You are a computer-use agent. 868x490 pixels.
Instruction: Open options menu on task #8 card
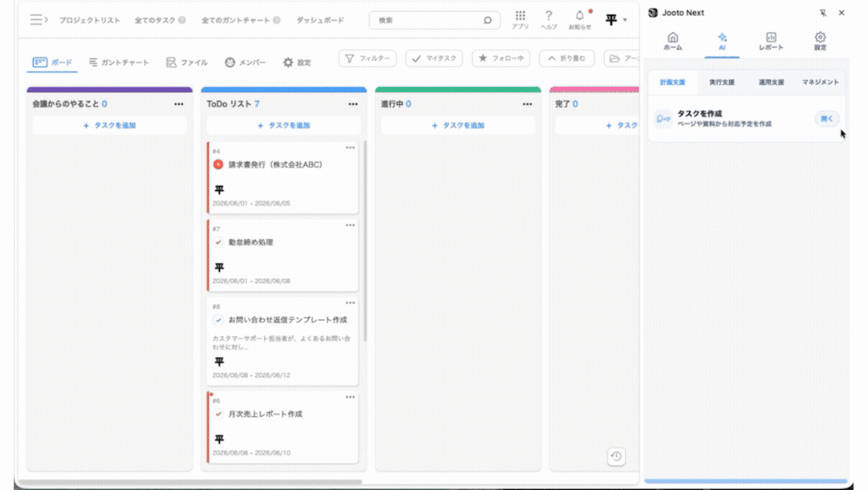351,302
